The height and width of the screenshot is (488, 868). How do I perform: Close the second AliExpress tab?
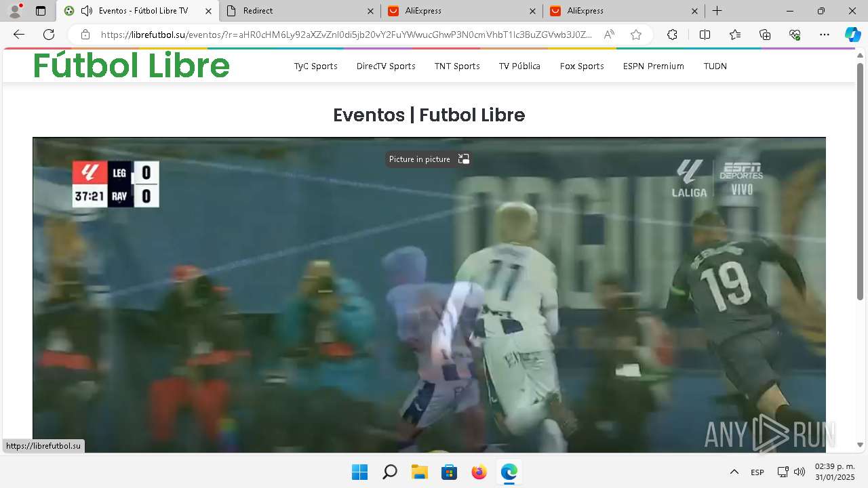point(695,11)
